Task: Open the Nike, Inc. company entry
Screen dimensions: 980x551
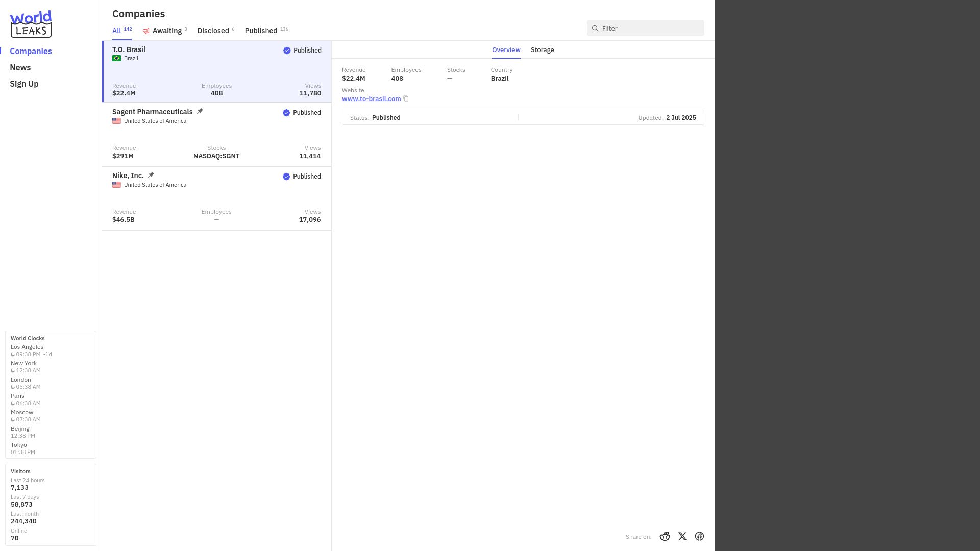Action: point(217,198)
